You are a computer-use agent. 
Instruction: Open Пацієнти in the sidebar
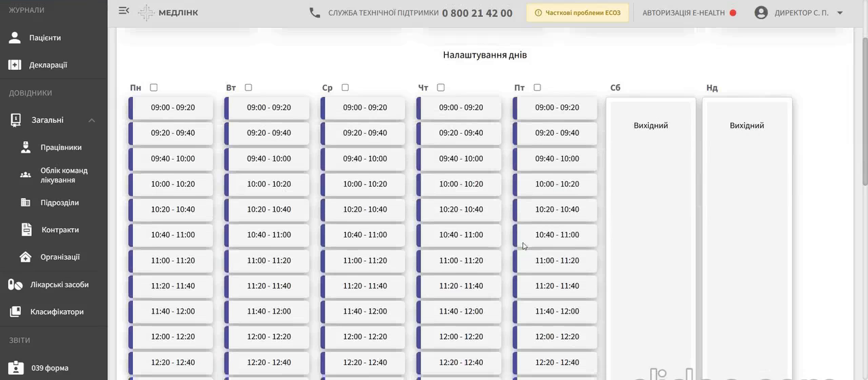pos(45,38)
